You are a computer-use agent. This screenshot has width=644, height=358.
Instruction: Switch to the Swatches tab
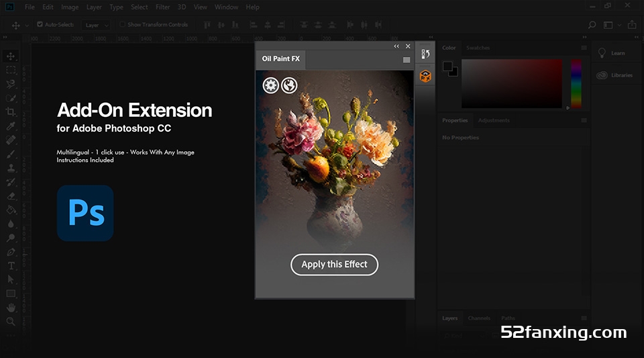[478, 48]
